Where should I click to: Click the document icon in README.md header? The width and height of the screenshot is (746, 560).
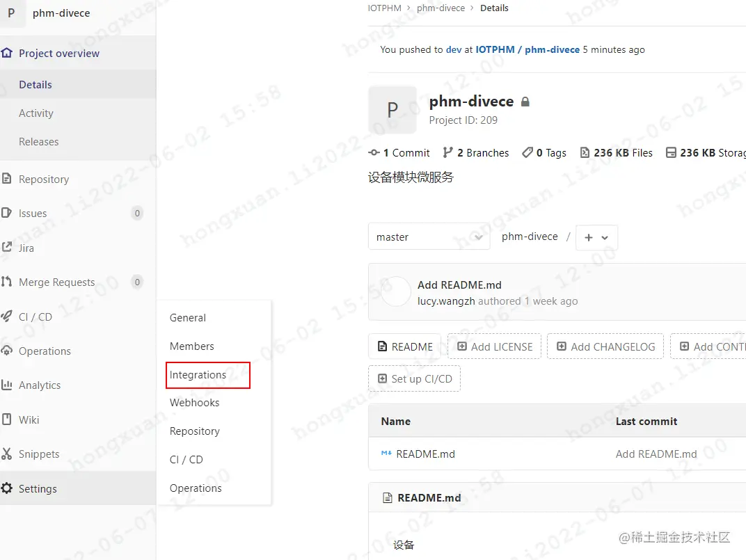(388, 497)
